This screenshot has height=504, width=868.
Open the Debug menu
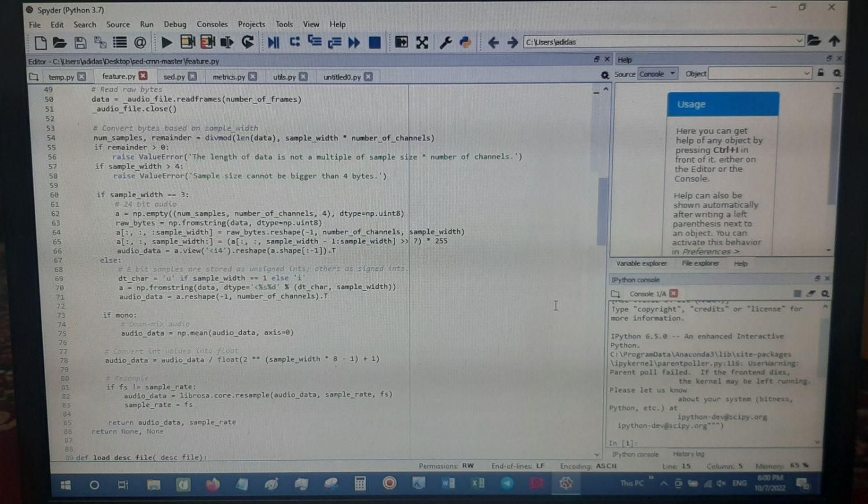tap(175, 24)
